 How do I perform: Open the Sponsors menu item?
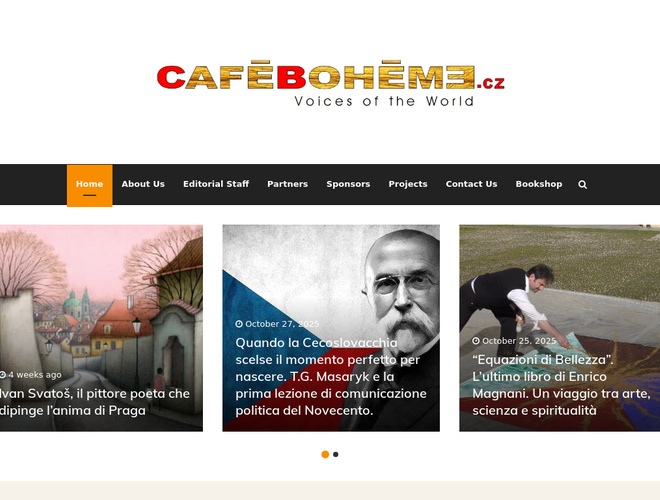click(x=348, y=184)
